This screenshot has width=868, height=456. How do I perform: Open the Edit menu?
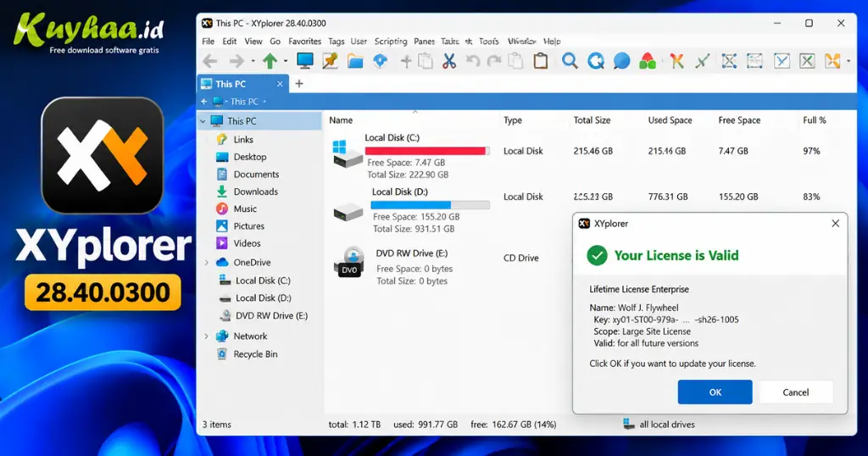pos(229,42)
